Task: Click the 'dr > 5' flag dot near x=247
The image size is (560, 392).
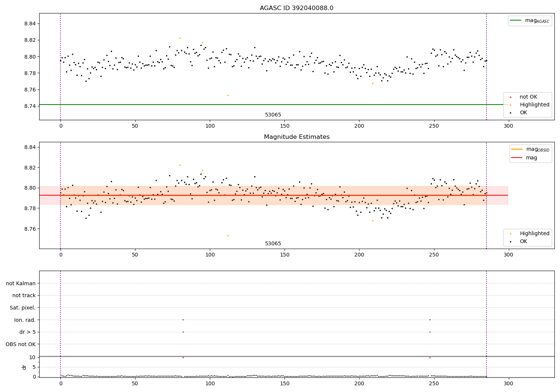Action: click(430, 332)
